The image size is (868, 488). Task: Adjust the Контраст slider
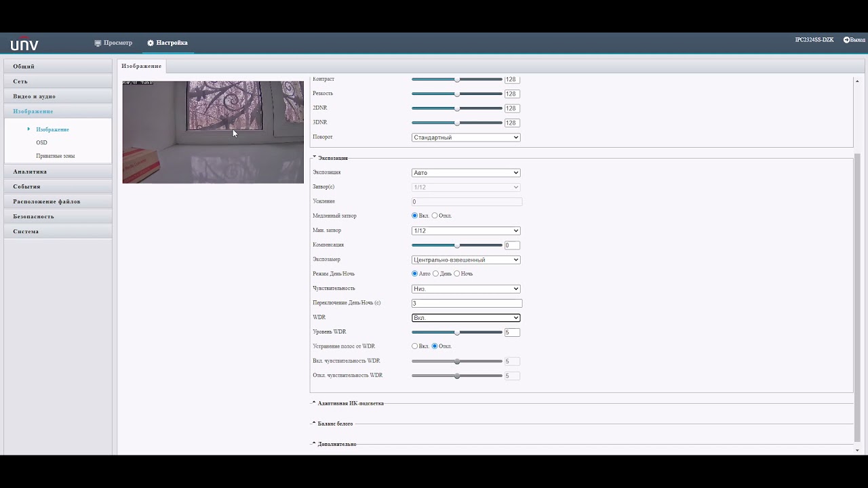click(x=457, y=79)
